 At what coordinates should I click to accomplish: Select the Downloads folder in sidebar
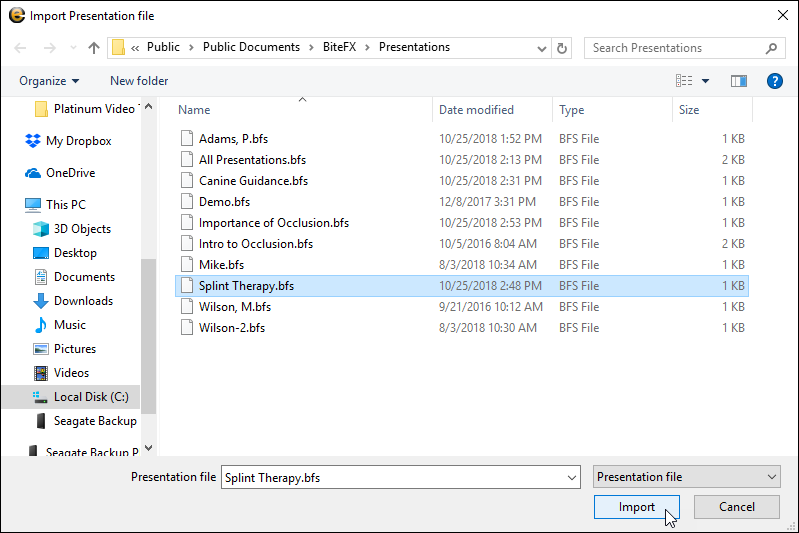point(83,301)
